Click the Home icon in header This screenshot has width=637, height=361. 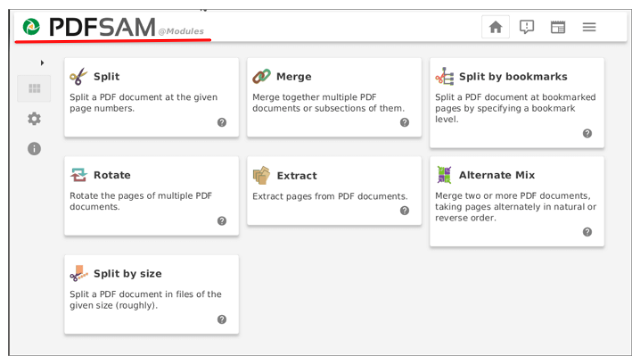[495, 27]
